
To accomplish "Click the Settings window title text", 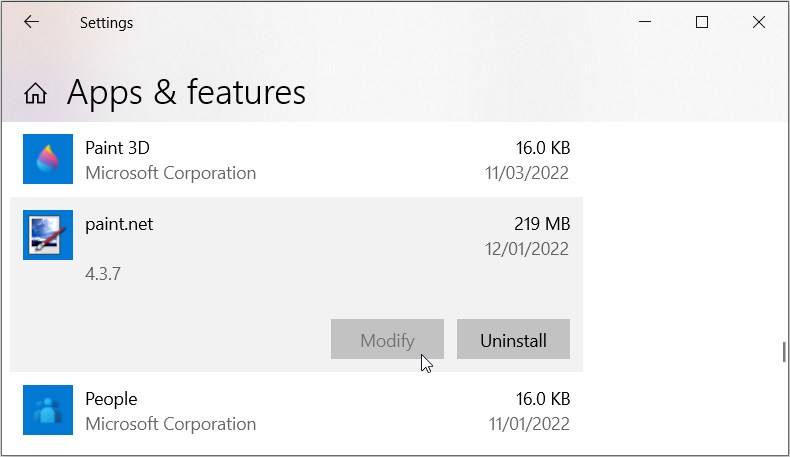I will (x=106, y=22).
